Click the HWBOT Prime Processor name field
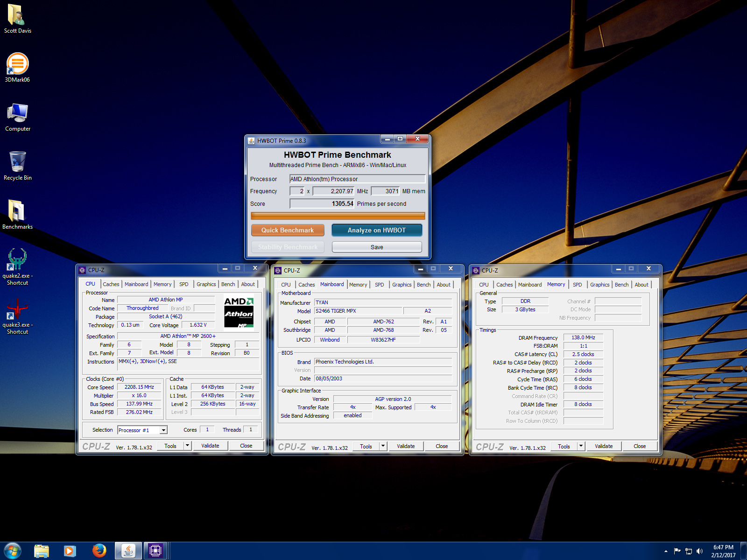The image size is (747, 560). pos(357,179)
